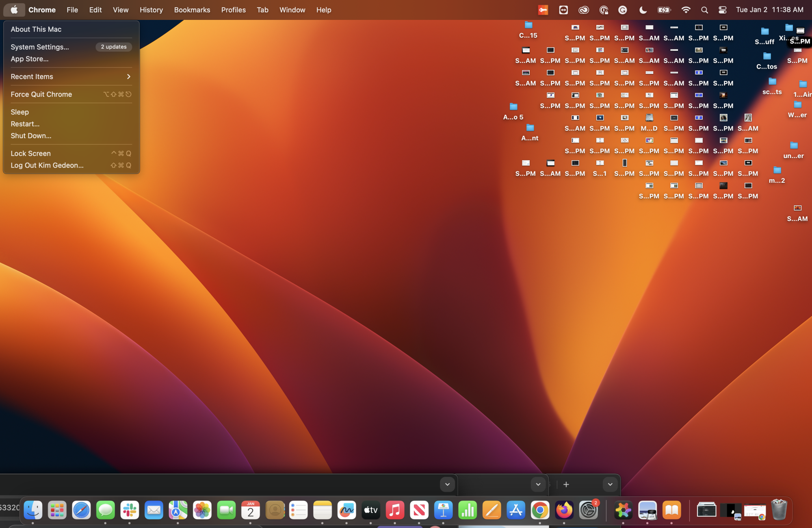Open Adobe Creative Cloud from the menu bar

tap(584, 10)
